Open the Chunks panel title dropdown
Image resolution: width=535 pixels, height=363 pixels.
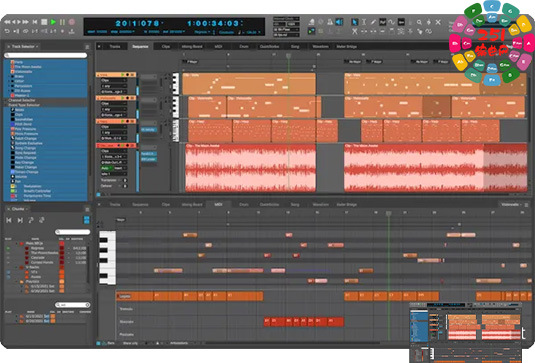19,208
